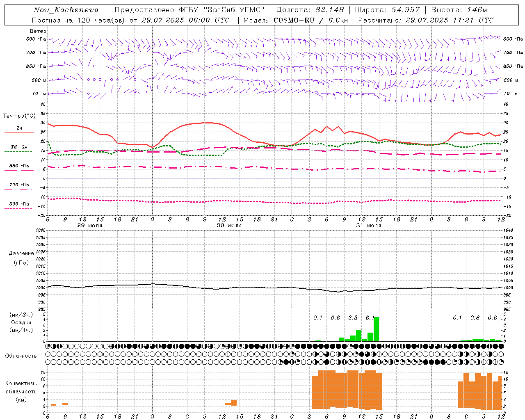
Task: Select the 'Td 2м' dew point legend entry
Action: [x=19, y=147]
